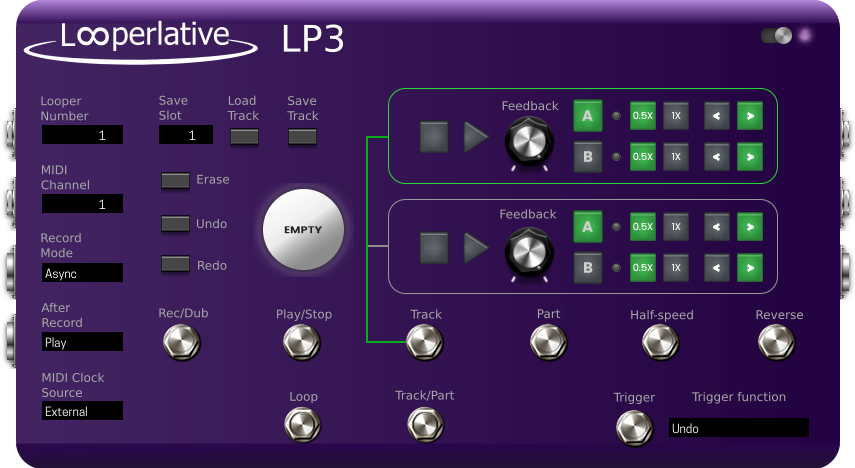Click the Looper Number value field
Screen dimensions: 855x468
tap(82, 135)
